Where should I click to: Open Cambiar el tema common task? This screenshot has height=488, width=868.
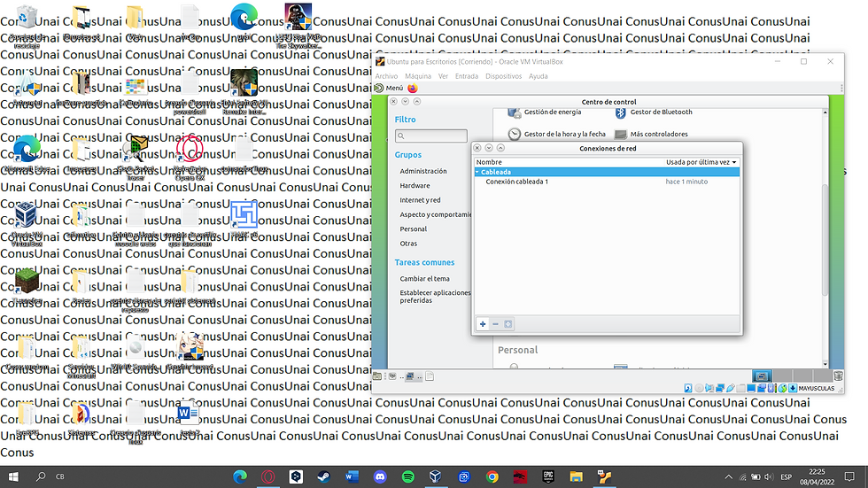tap(424, 279)
